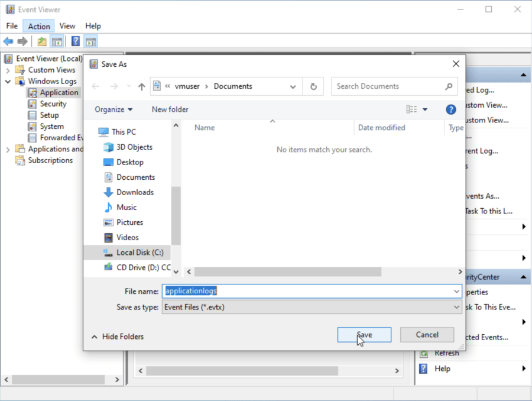The height and width of the screenshot is (401, 532).
Task: Cancel the Save As dialog
Action: point(427,334)
